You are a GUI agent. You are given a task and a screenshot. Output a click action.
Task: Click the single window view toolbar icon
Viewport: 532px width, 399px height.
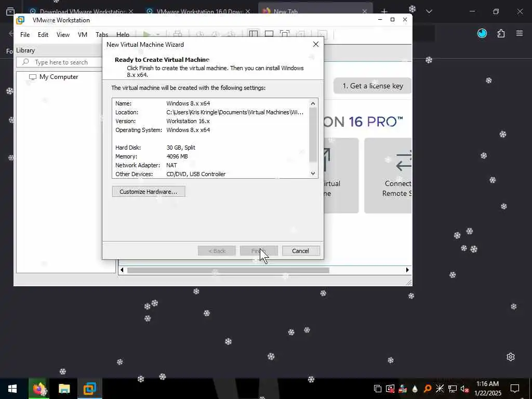(x=269, y=34)
